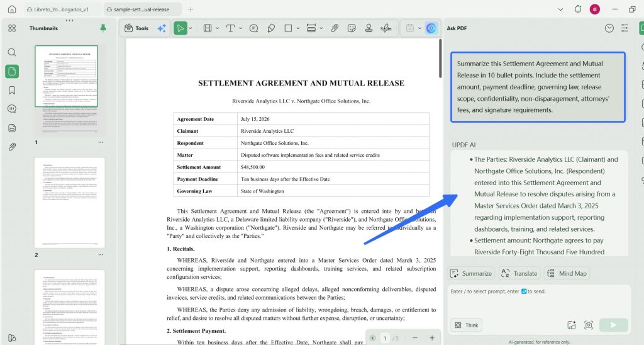
Task: Select the highlighter pen tool
Action: (271, 28)
